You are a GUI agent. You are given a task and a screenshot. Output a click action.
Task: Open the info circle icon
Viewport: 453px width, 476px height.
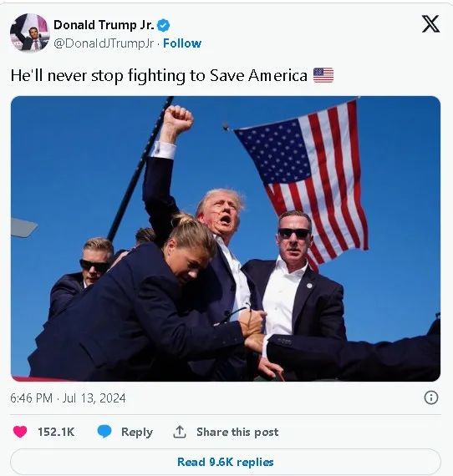tap(431, 398)
